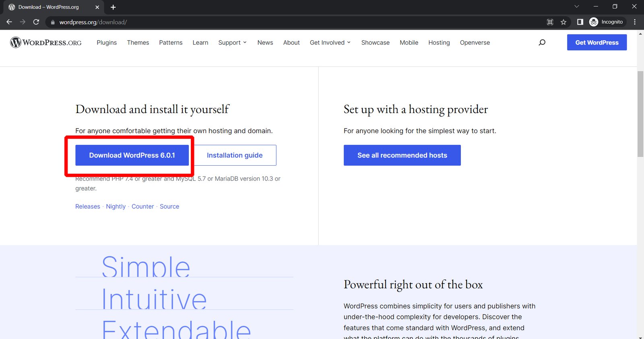Go to the Plugins menu item
The height and width of the screenshot is (339, 644).
(x=107, y=43)
